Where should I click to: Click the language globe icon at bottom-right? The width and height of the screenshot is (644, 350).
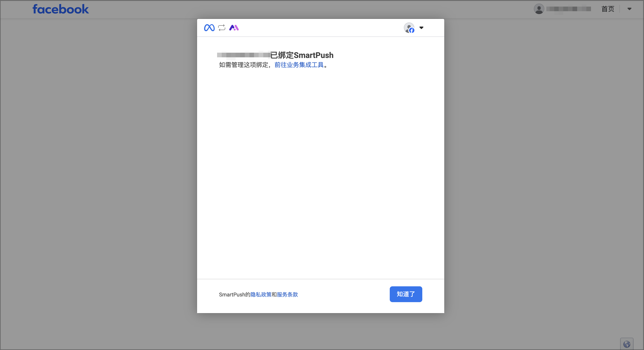pos(626,344)
